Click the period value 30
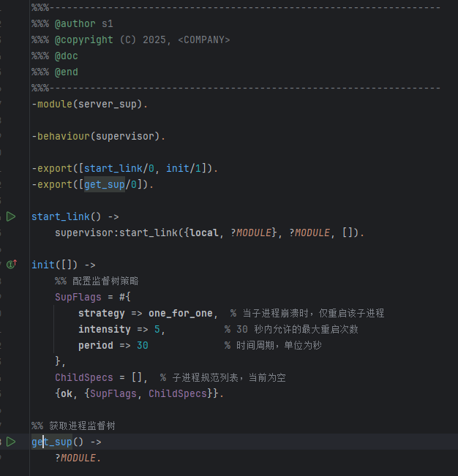Viewport: 458px width, 476px height. (143, 345)
